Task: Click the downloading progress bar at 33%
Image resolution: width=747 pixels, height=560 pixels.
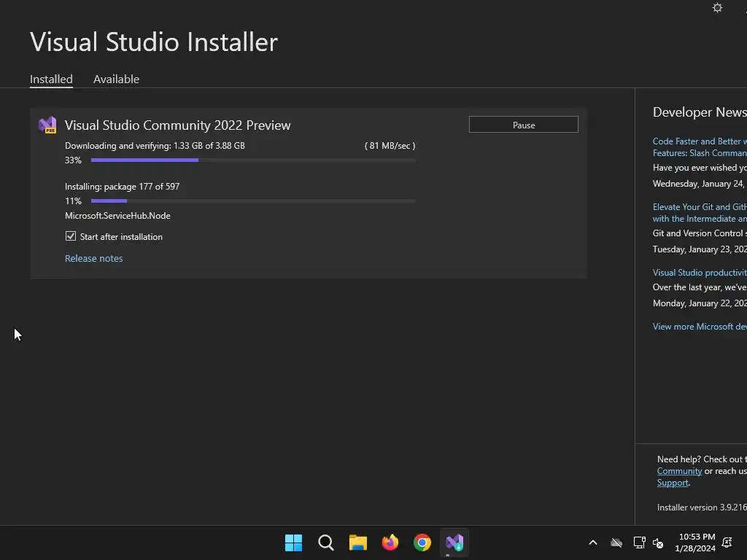Action: [253, 160]
